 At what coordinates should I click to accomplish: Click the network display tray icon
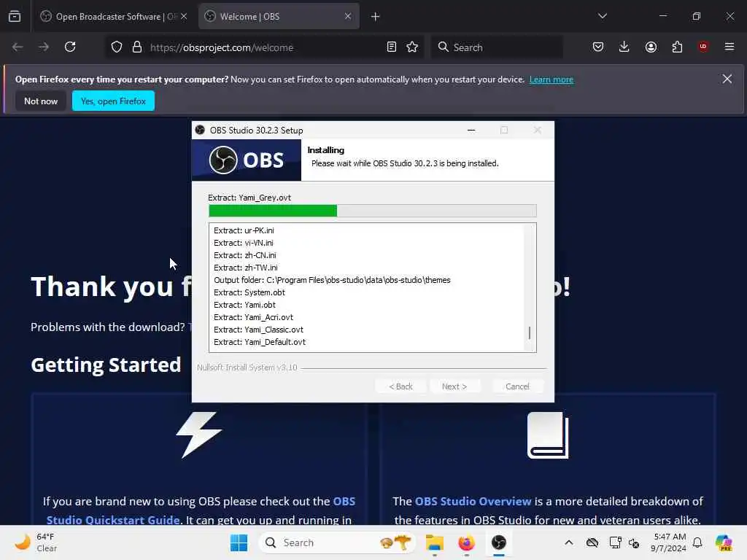click(x=615, y=542)
